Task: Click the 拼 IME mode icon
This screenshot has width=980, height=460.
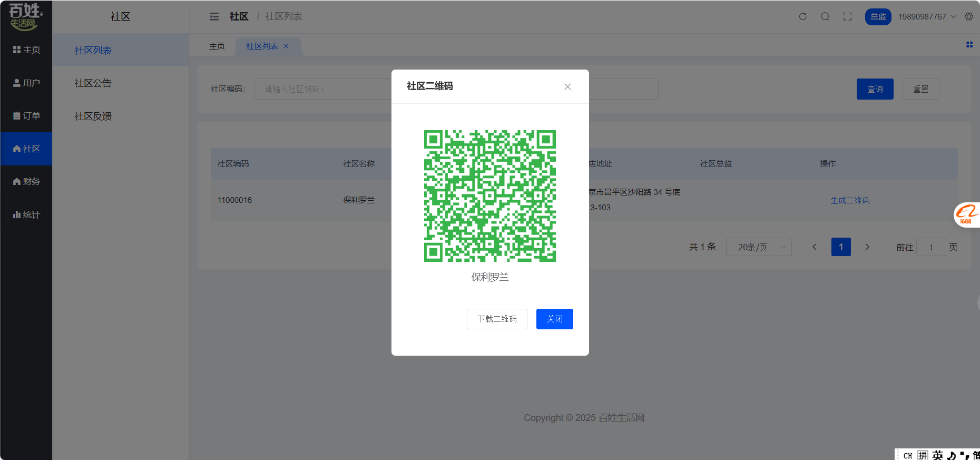Action: 923,455
